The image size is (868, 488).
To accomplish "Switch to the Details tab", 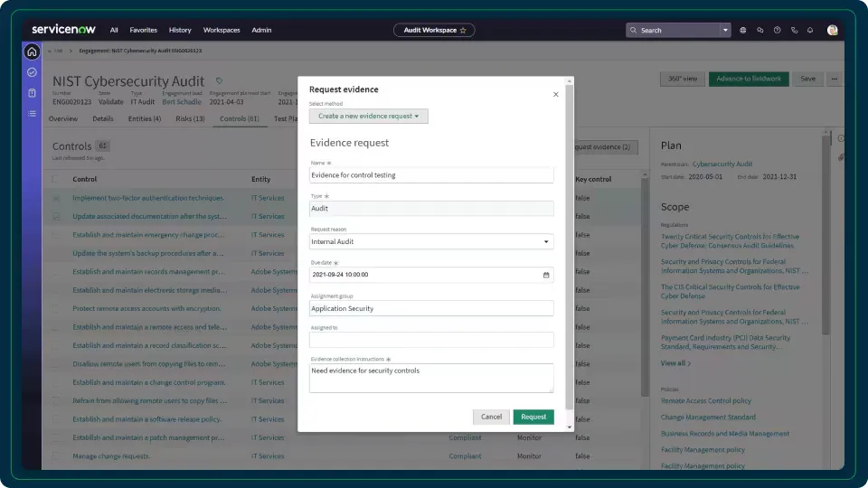I will click(103, 119).
